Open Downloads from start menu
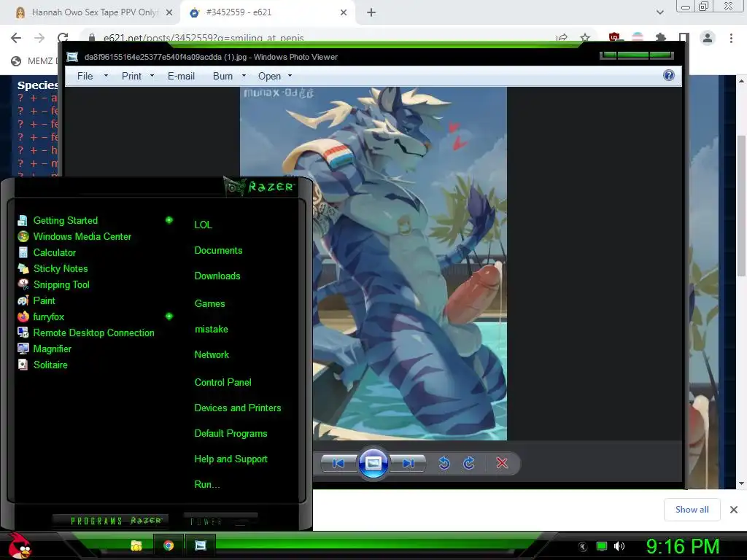747x560 pixels. [x=217, y=276]
